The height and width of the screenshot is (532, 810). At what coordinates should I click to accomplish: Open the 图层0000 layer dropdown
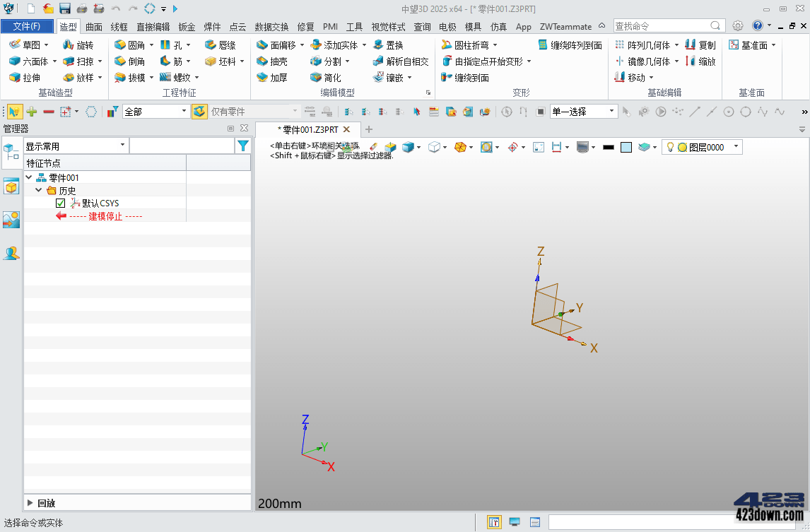tap(735, 147)
